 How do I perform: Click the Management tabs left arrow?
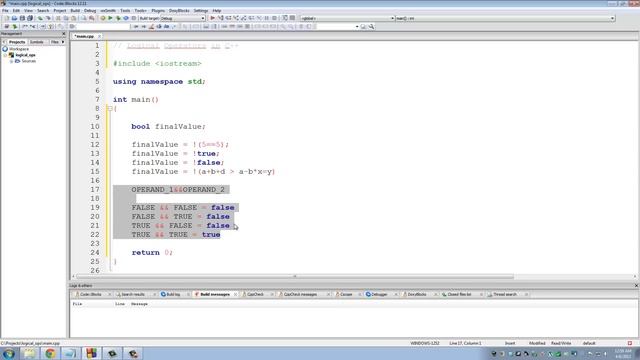point(4,42)
